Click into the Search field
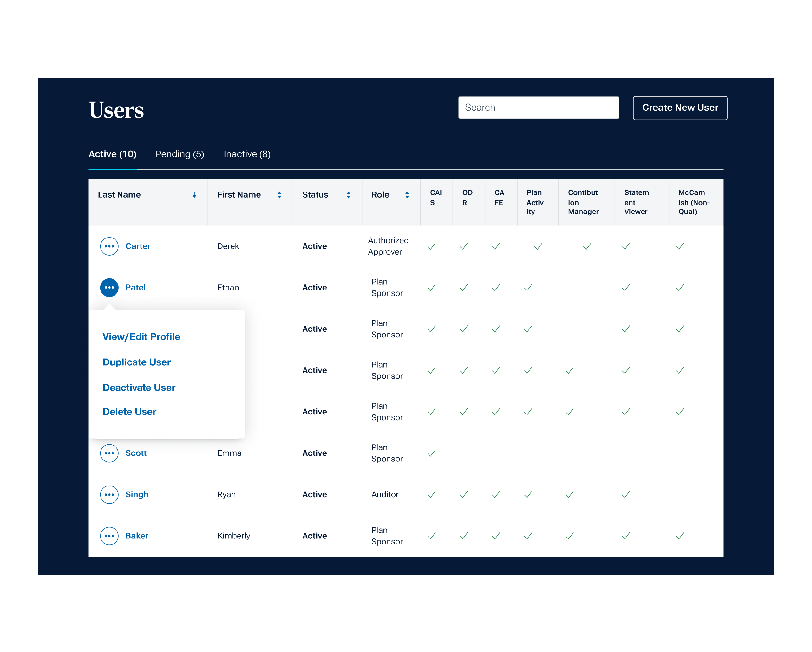Screen dimensions: 812x652 click(538, 108)
